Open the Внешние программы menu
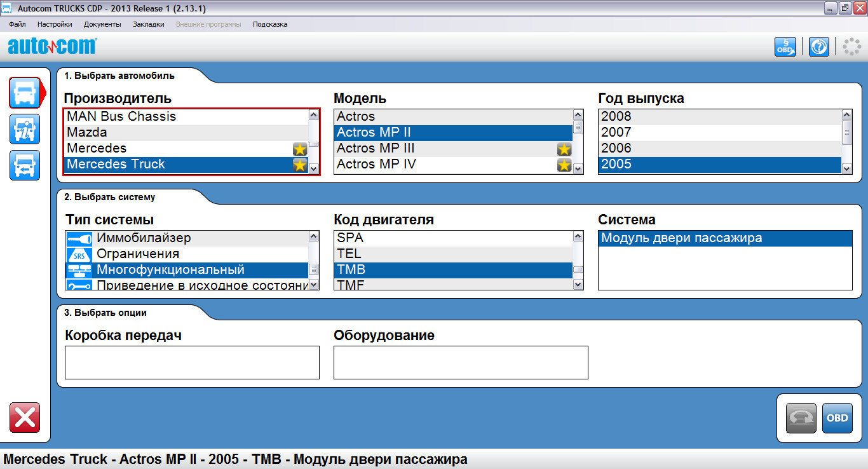The height and width of the screenshot is (469, 868). click(208, 24)
